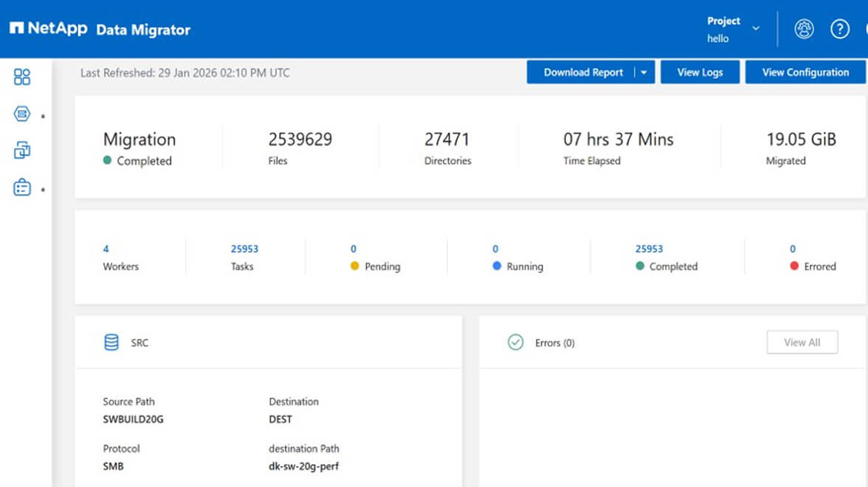The image size is (868, 487).
Task: Click the support agent icon in header
Action: 804,29
